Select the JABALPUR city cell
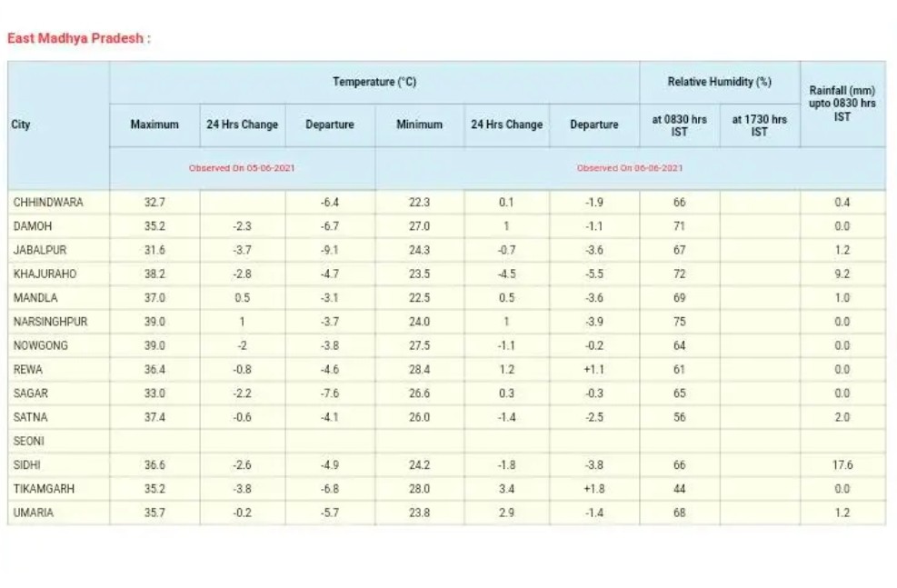897x588 pixels. 40,250
